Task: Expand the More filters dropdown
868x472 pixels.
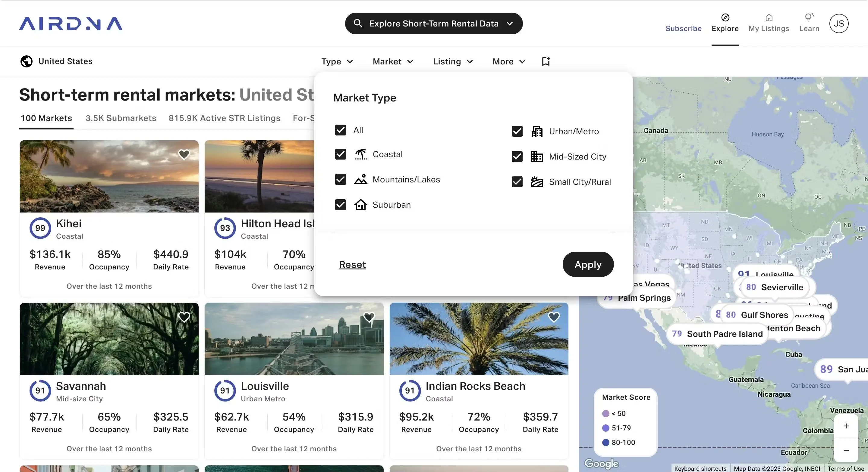Action: [x=508, y=62]
